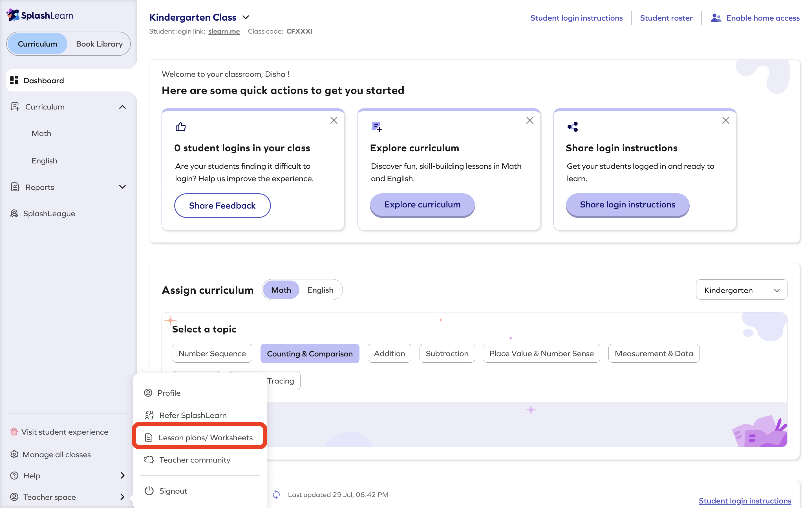Click the Share login instructions button

[627, 205]
